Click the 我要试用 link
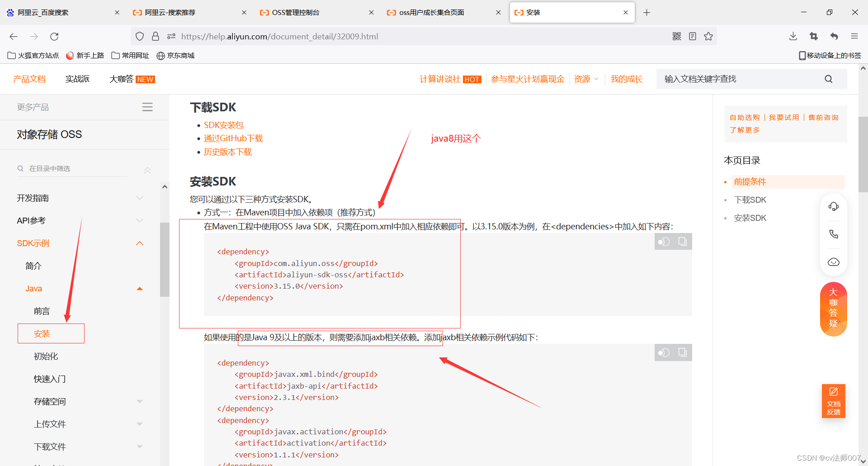The height and width of the screenshot is (466, 868). coord(784,117)
